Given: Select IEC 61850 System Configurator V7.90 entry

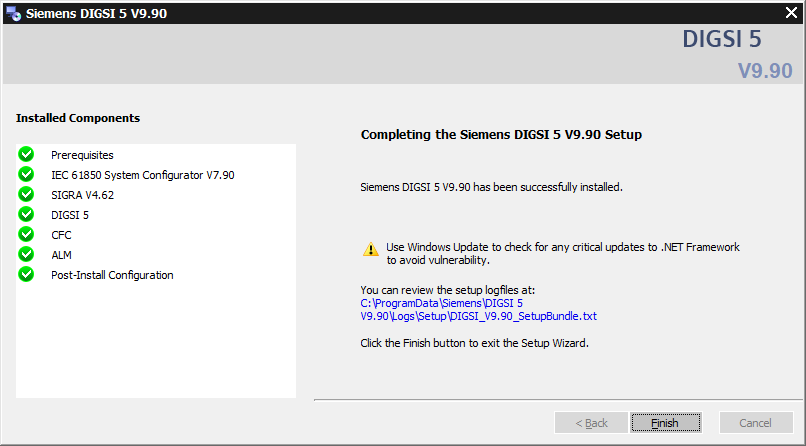Looking at the screenshot, I should coord(142,175).
